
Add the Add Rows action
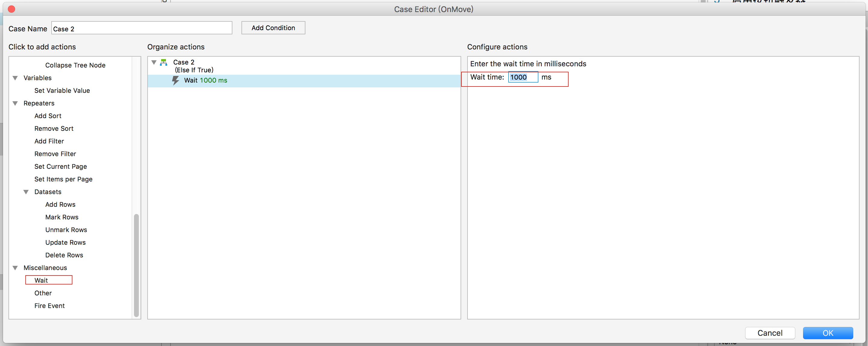coord(60,205)
